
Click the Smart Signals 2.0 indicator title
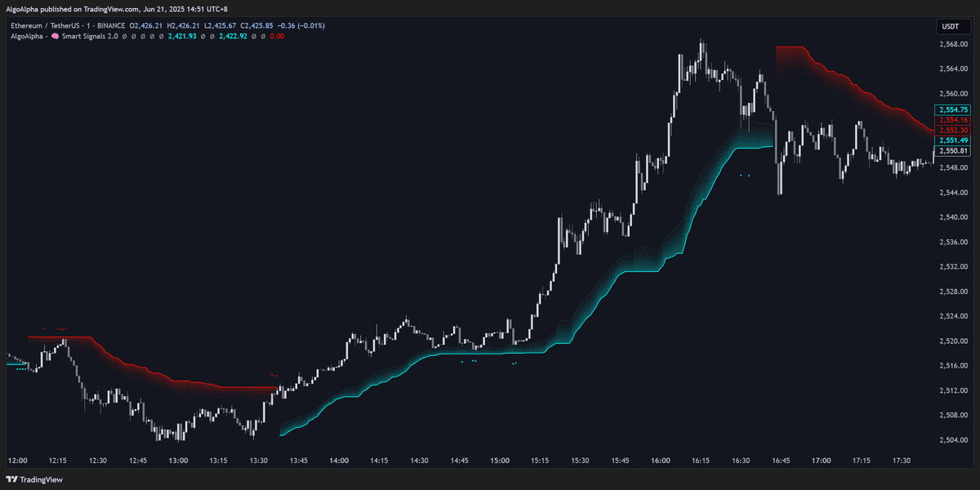90,36
